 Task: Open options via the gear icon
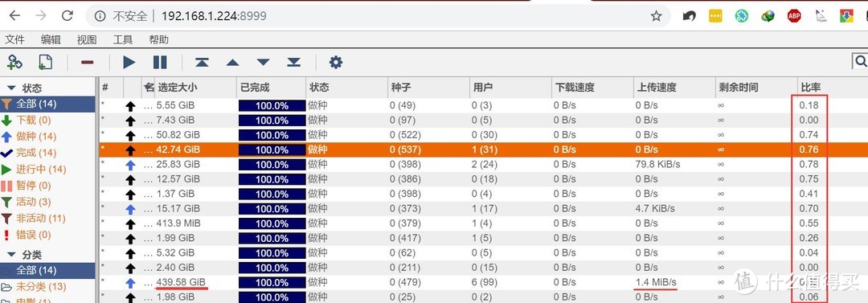(335, 62)
